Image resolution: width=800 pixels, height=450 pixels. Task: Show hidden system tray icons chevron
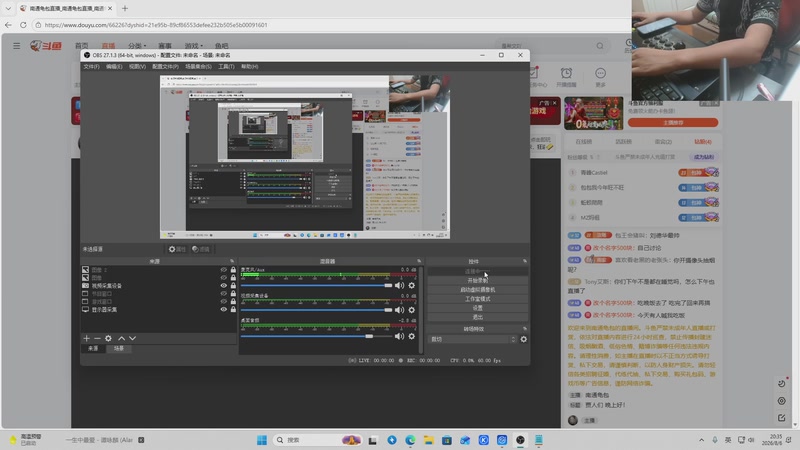(702, 440)
